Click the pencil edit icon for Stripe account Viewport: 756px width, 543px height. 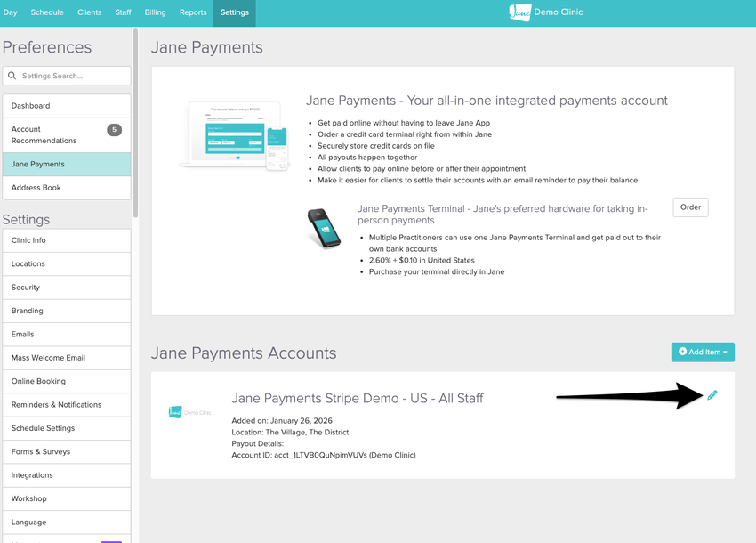(712, 395)
